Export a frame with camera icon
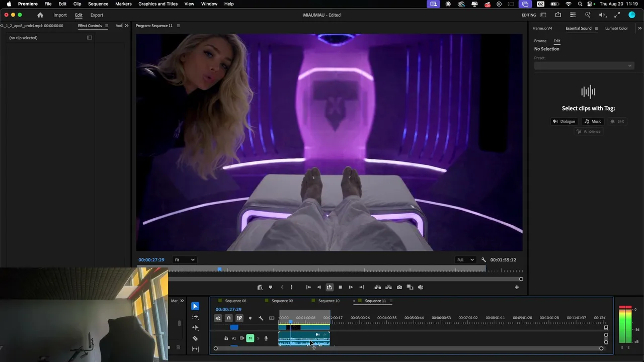The image size is (644, 362). [x=399, y=287]
